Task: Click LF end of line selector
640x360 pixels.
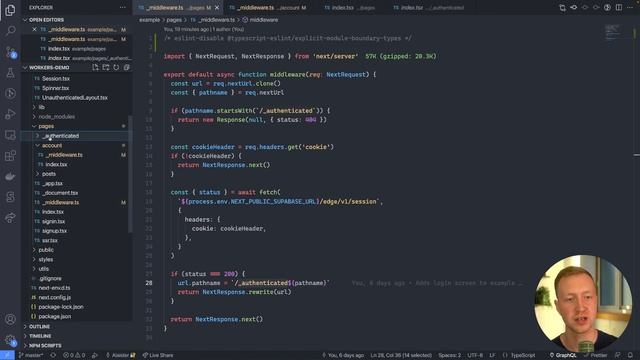Action: pyautogui.click(x=492, y=355)
